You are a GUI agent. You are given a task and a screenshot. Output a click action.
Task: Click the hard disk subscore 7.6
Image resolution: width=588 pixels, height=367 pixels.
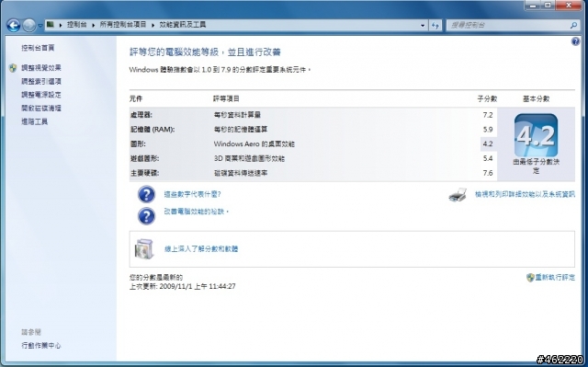488,173
